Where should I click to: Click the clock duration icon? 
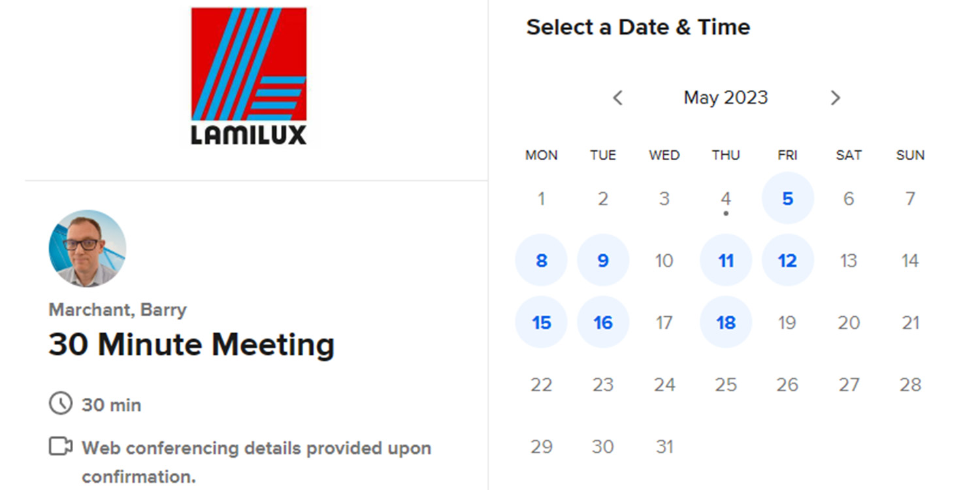click(x=61, y=404)
